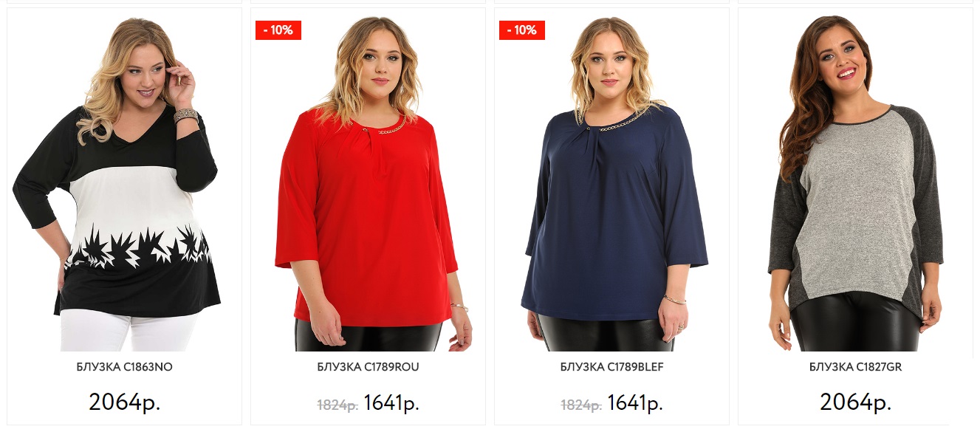980x432 pixels.
Task: Click the 1641р. sale price under C1789BLEF
Action: point(635,403)
